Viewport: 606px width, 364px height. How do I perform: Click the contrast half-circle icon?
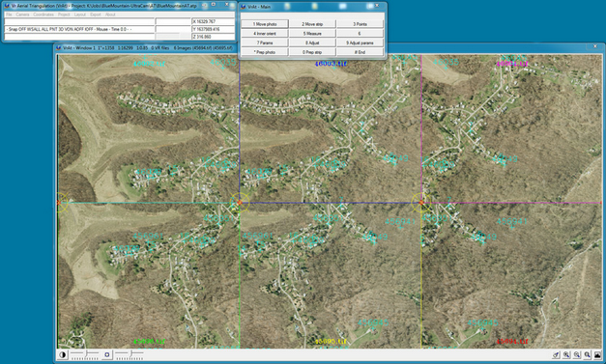(63, 354)
